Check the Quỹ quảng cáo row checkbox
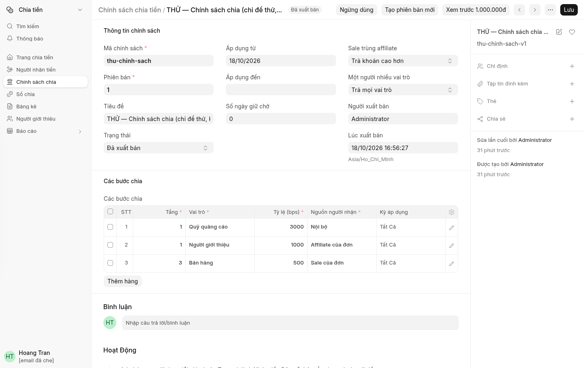Screen dimensions: 588x368 pyautogui.click(x=110, y=227)
